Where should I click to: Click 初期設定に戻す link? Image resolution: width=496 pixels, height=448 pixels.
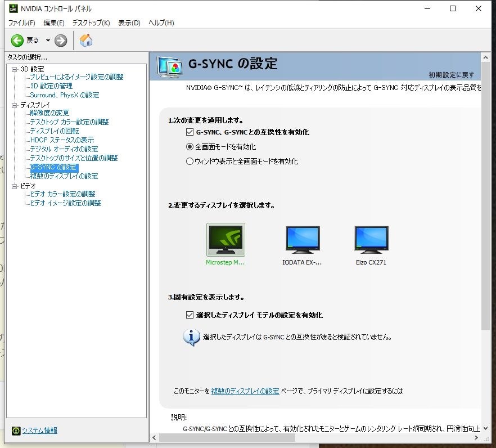point(452,75)
